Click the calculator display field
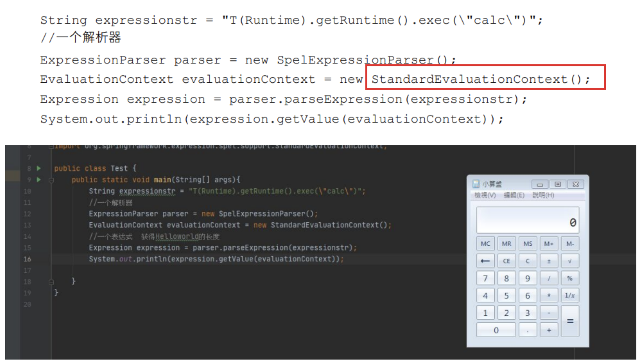The height and width of the screenshot is (364, 642). (x=527, y=220)
